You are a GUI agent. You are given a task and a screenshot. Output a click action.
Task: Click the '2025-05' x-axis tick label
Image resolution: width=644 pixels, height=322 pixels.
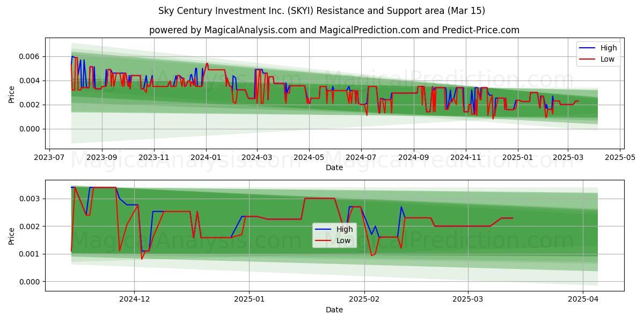coord(620,158)
